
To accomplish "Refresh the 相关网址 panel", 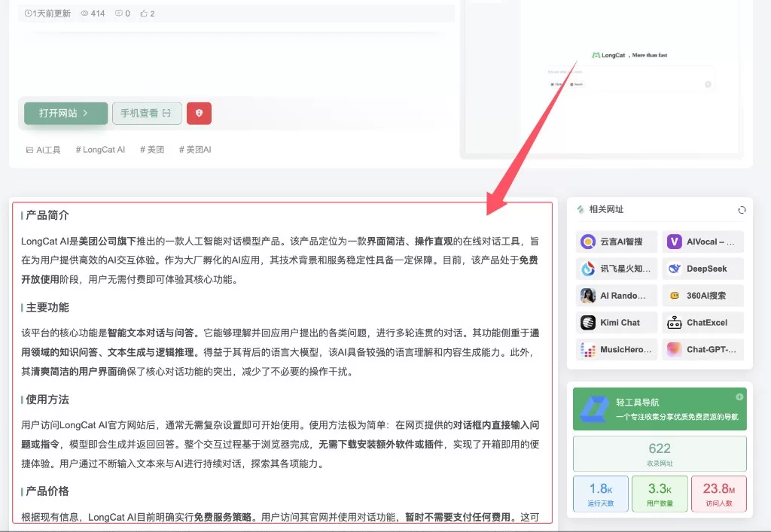I will tap(742, 209).
